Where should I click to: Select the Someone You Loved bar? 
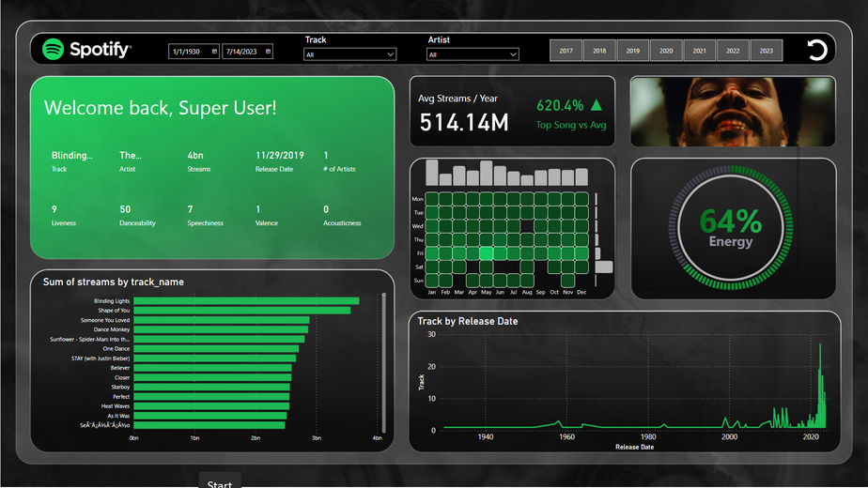click(x=222, y=320)
